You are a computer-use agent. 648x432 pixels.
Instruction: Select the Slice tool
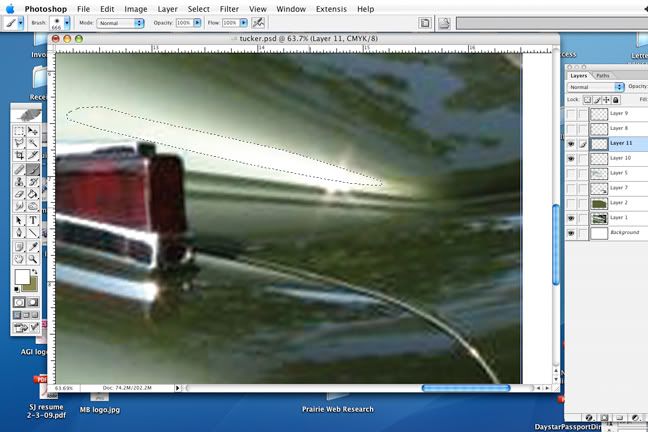[x=33, y=155]
